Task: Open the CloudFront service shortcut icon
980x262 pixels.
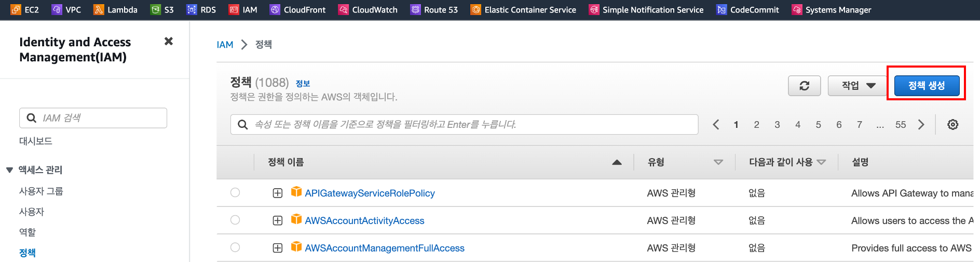Action: pyautogui.click(x=275, y=9)
